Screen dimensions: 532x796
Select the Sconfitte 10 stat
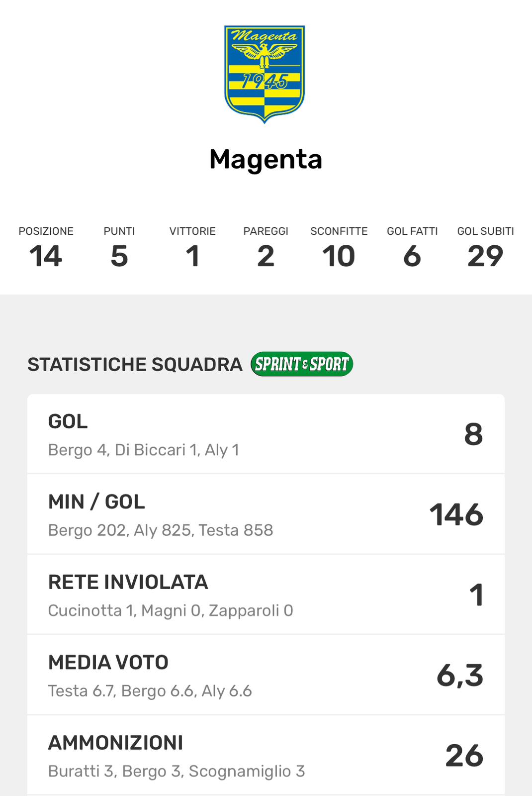pyautogui.click(x=339, y=248)
